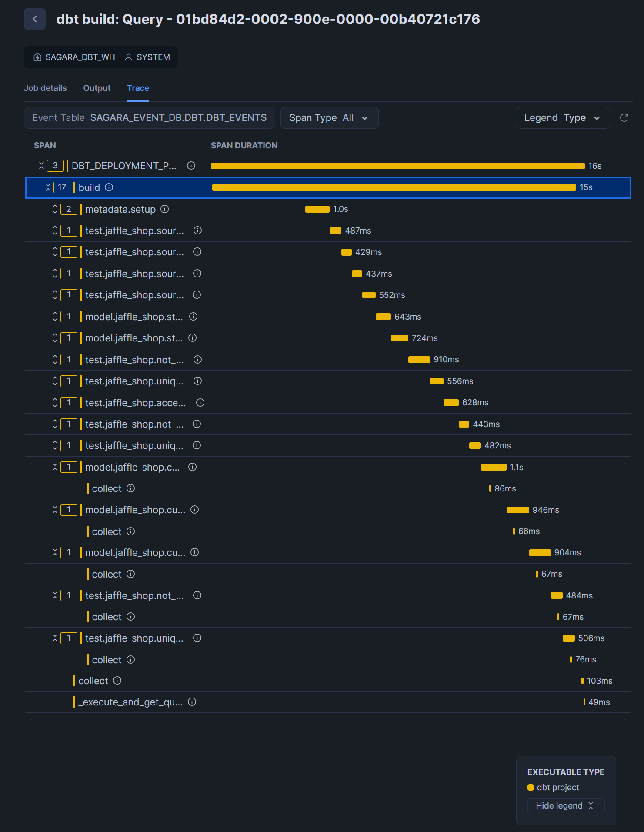Collapse the 506ms test span
The image size is (644, 832).
coord(55,638)
